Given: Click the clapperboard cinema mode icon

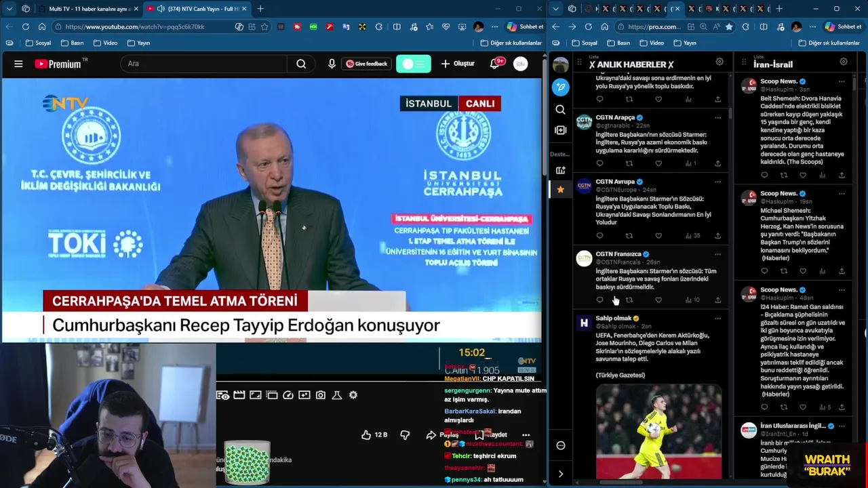Looking at the screenshot, I should pyautogui.click(x=239, y=395).
